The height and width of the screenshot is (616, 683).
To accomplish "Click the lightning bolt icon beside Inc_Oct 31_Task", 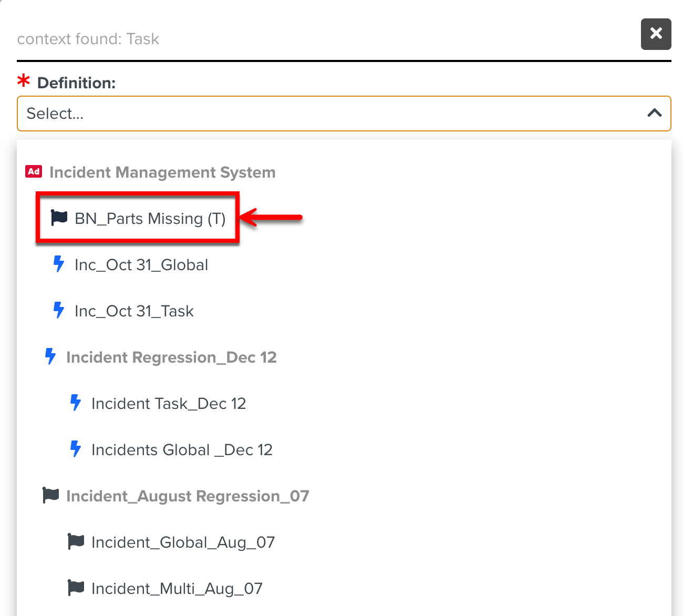I will (x=59, y=310).
